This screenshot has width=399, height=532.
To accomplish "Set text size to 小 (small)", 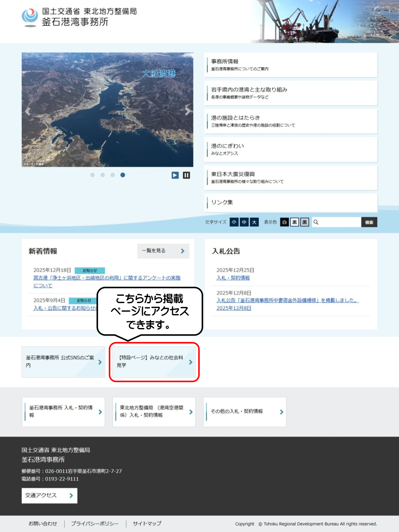I will (x=234, y=222).
